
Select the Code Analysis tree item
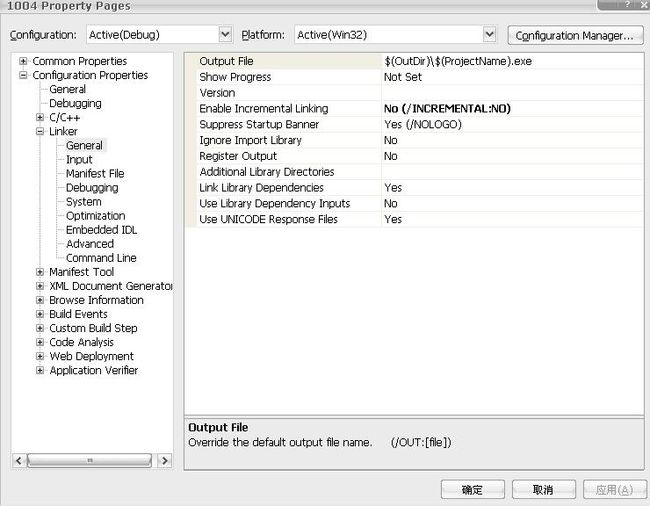(82, 342)
